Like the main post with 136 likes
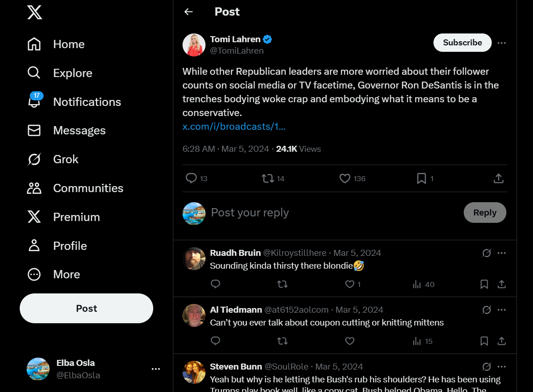 tap(345, 178)
